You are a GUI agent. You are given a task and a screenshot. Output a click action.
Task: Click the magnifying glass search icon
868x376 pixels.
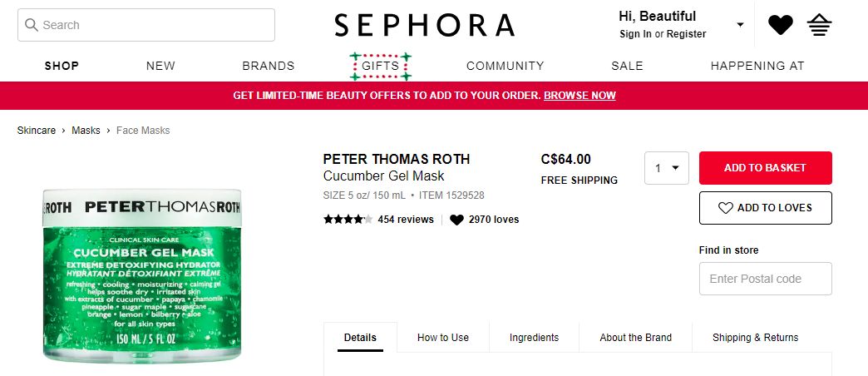point(32,25)
